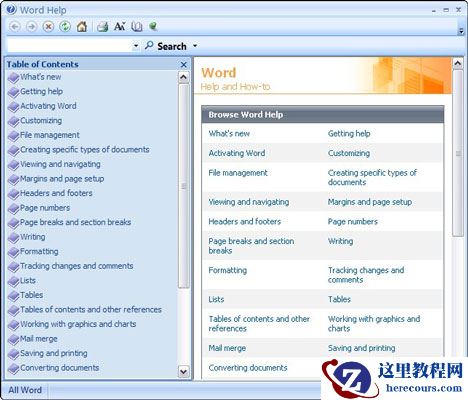The image size is (468, 400).
Task: Open Headers and footers link in browse panel
Action: click(x=245, y=222)
